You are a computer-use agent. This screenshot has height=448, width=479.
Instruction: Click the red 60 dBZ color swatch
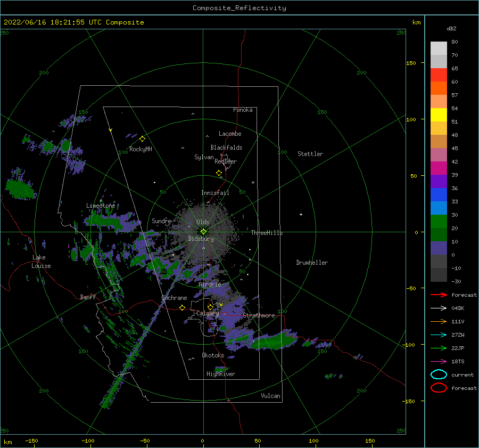pyautogui.click(x=439, y=75)
